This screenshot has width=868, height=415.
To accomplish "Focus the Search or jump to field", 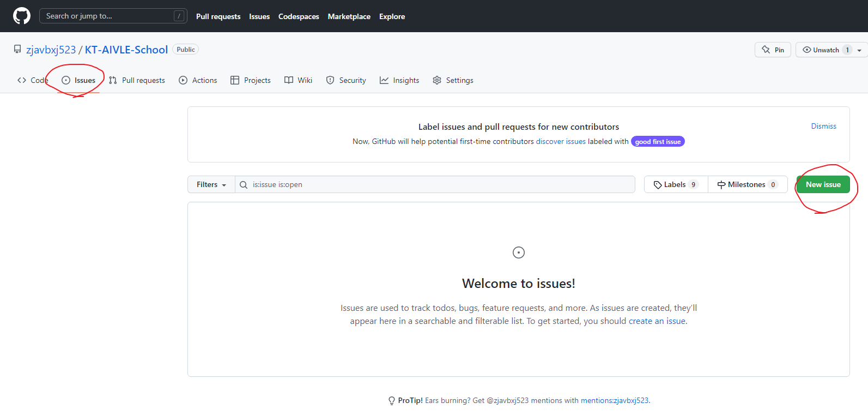I will point(113,16).
